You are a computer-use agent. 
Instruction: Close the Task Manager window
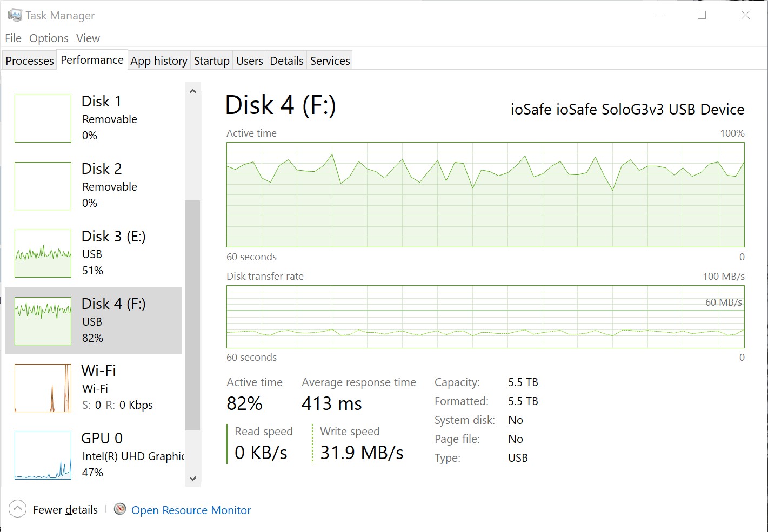pos(745,15)
